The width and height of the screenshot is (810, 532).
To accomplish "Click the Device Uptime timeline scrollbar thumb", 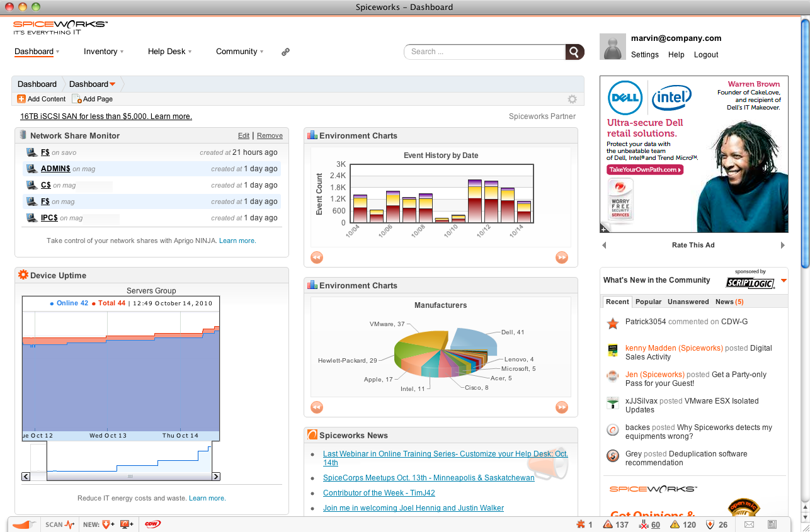I will point(130,477).
